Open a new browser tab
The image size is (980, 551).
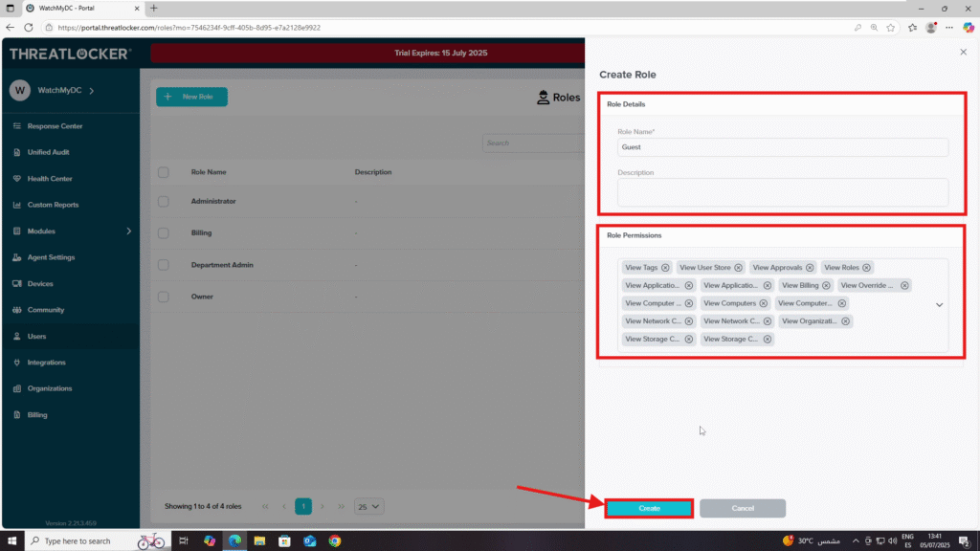click(154, 8)
